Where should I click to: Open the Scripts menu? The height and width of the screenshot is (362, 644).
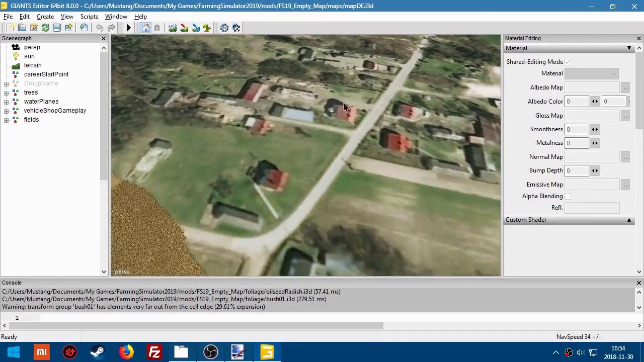point(89,17)
